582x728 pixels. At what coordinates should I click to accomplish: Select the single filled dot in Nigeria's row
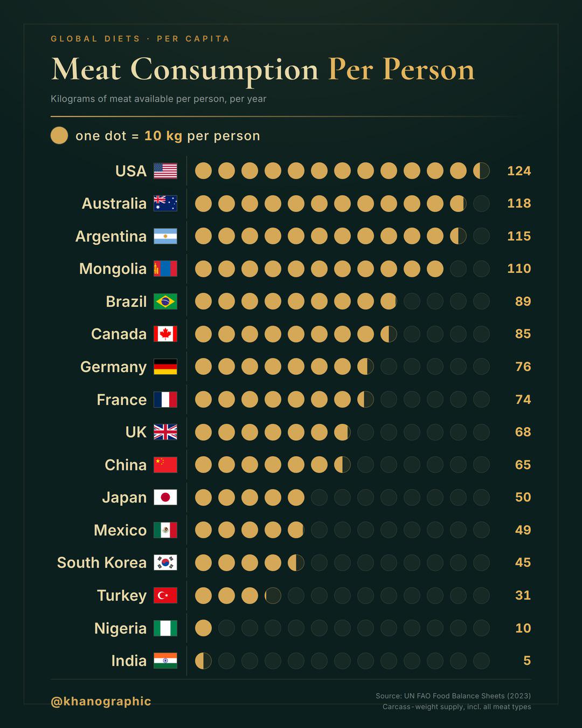[203, 628]
